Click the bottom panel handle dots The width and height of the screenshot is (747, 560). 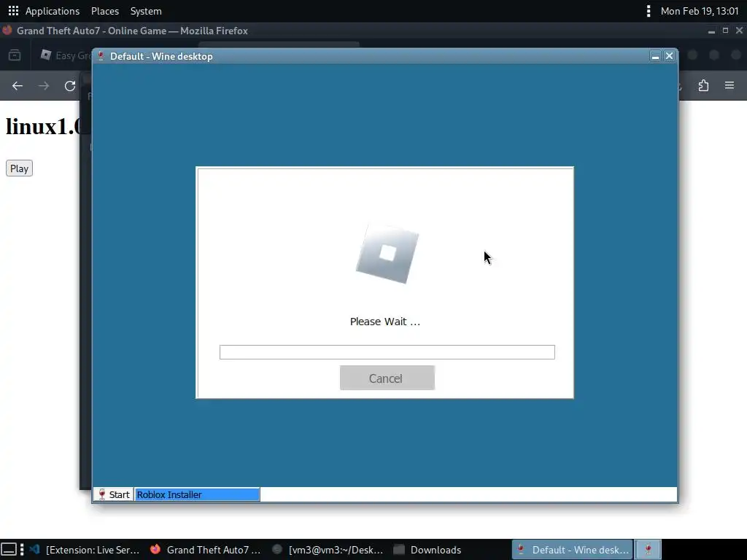click(22, 550)
